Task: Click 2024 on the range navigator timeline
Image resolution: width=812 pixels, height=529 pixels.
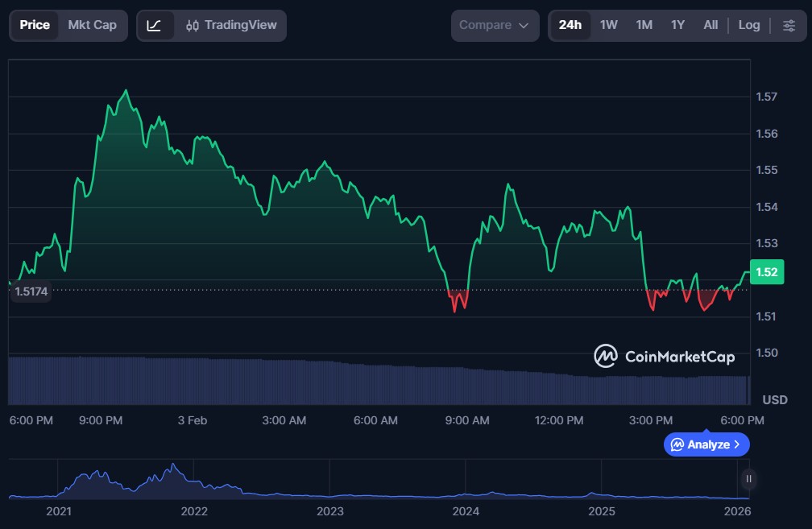Action: (466, 511)
